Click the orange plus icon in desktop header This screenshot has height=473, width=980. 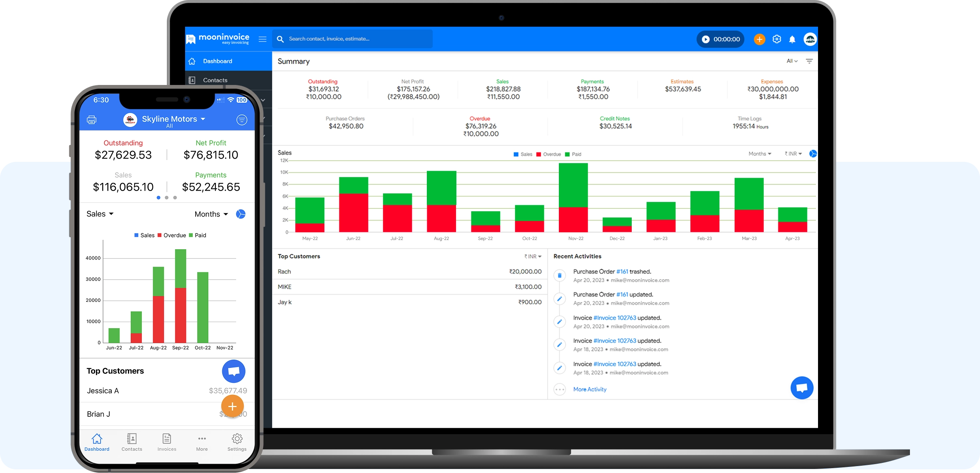pos(759,39)
